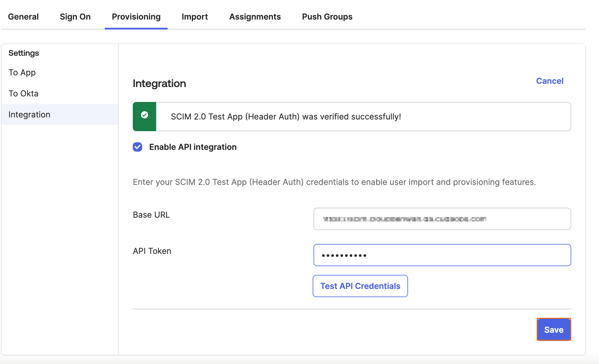
Task: Click the Enable API integration label
Action: [193, 147]
